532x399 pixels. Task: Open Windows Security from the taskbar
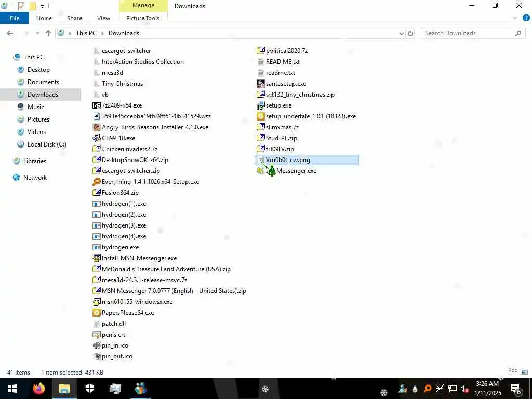click(89, 389)
